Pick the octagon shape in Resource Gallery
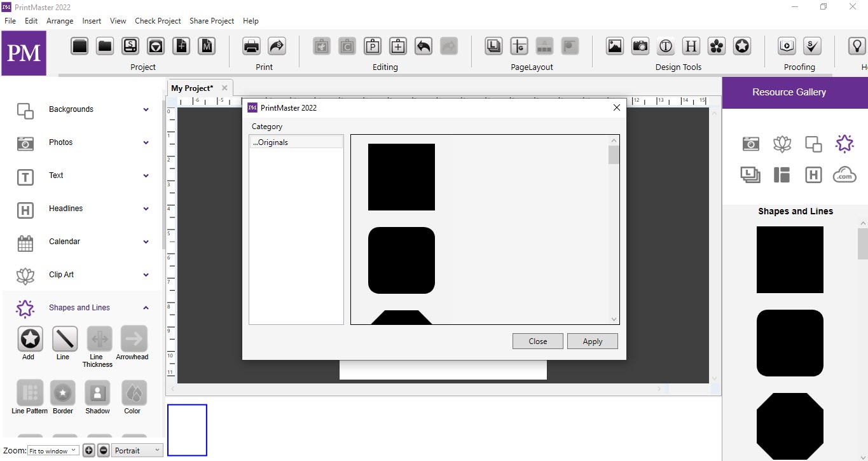This screenshot has height=461, width=868. (790, 426)
